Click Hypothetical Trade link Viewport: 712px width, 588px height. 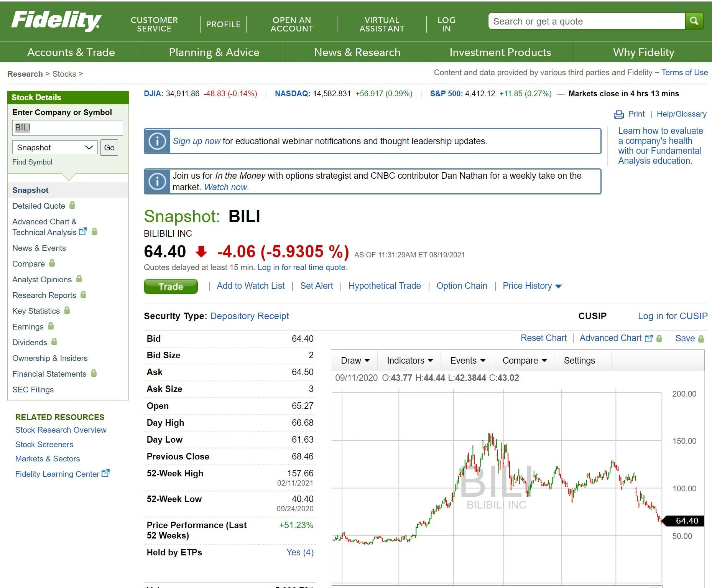(385, 286)
